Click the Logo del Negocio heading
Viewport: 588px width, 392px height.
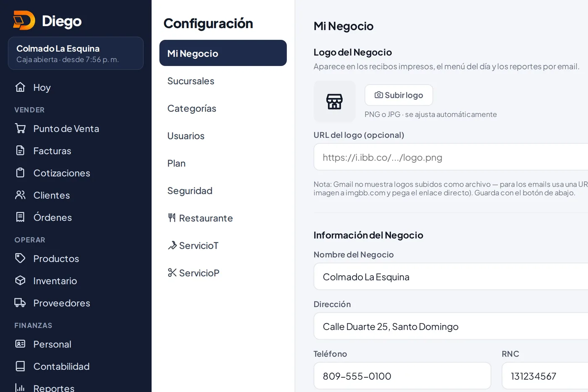coord(353,52)
